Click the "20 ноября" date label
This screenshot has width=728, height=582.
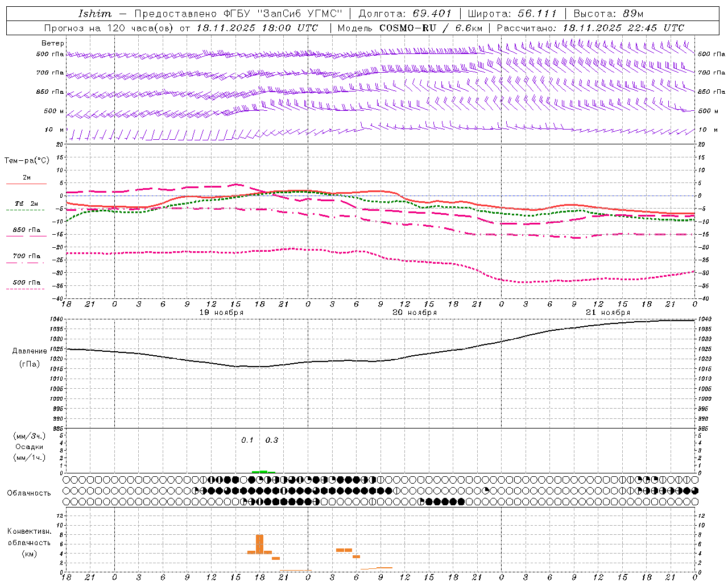click(415, 313)
